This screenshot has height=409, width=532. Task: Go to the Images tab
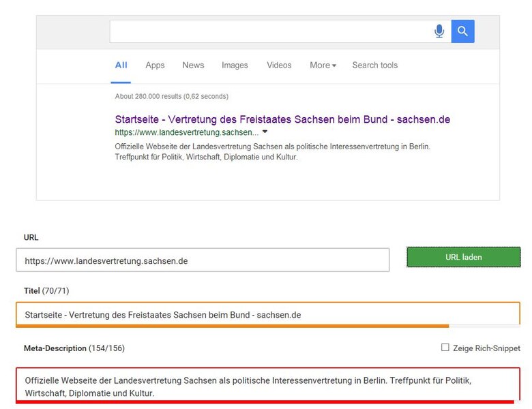coord(235,65)
